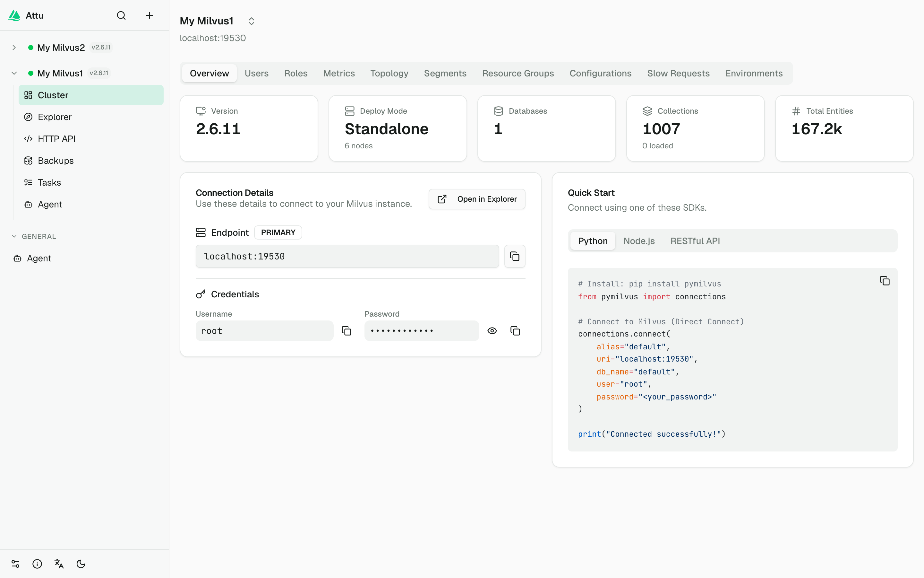924x578 pixels.
Task: Click the "6 nodes" text
Action: pyautogui.click(x=358, y=146)
